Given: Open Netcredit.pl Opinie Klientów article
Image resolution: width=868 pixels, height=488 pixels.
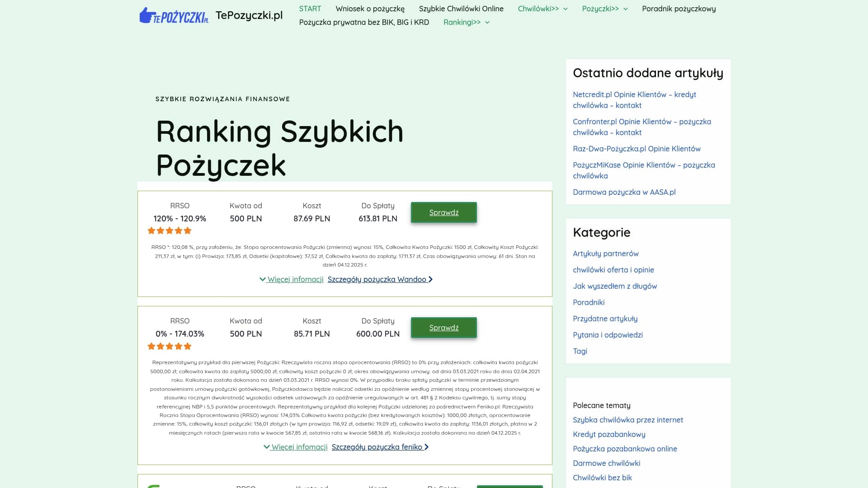Looking at the screenshot, I should (634, 100).
